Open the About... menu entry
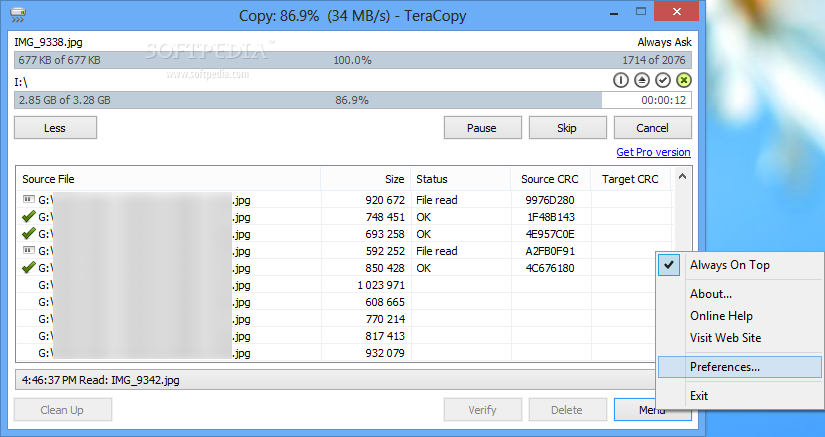 pos(740,294)
